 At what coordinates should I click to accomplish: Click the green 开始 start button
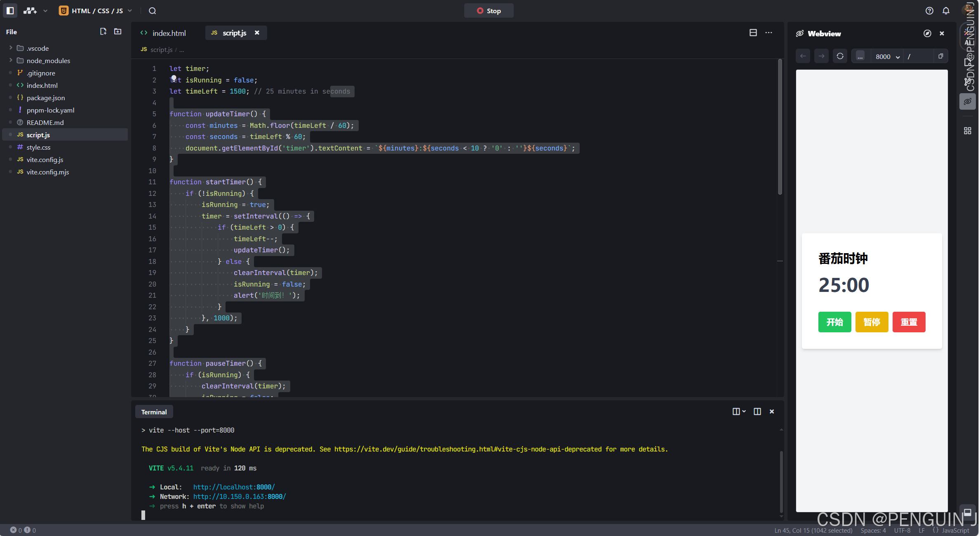[x=834, y=322]
